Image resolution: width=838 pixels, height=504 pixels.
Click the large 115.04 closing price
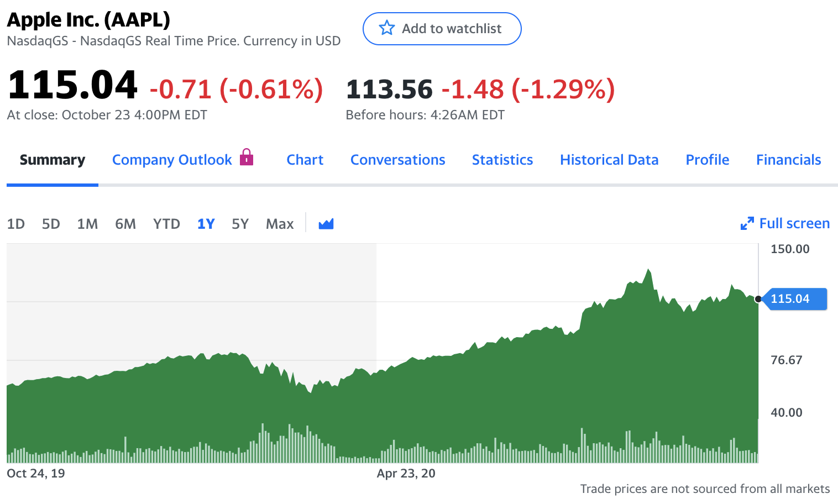72,85
